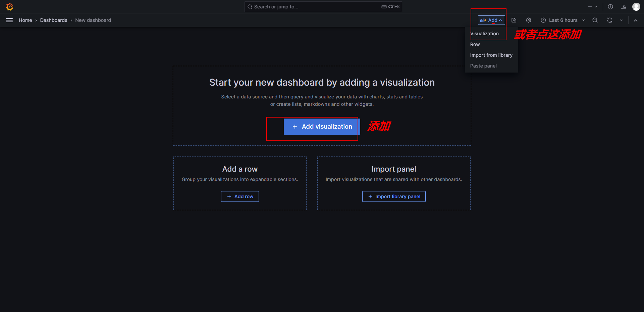Focus the Search or jump to field
The height and width of the screenshot is (312, 644).
coord(323,7)
